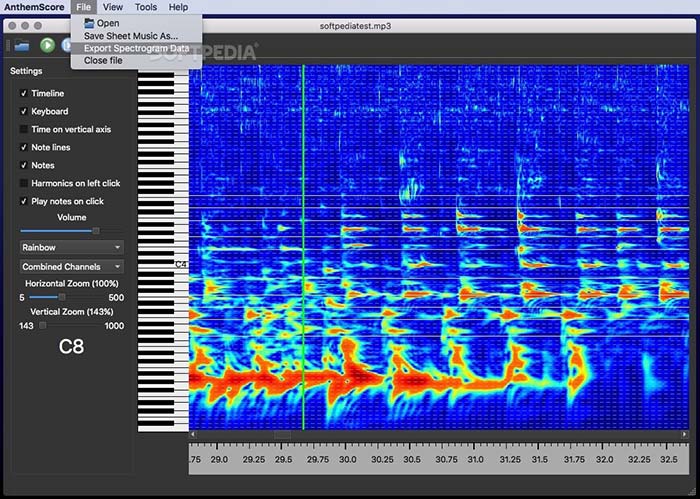Uncheck the Keyboard checkbox
The width and height of the screenshot is (700, 499).
click(x=24, y=111)
